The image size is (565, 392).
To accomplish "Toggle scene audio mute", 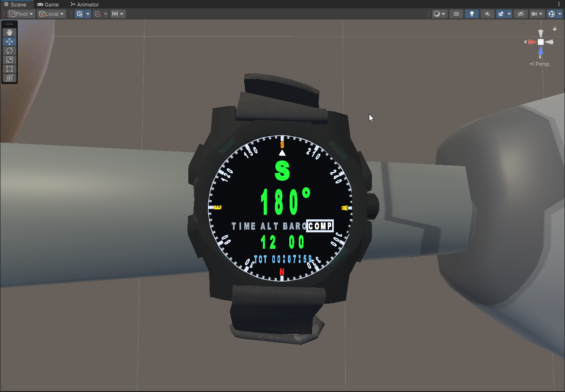I will [488, 14].
